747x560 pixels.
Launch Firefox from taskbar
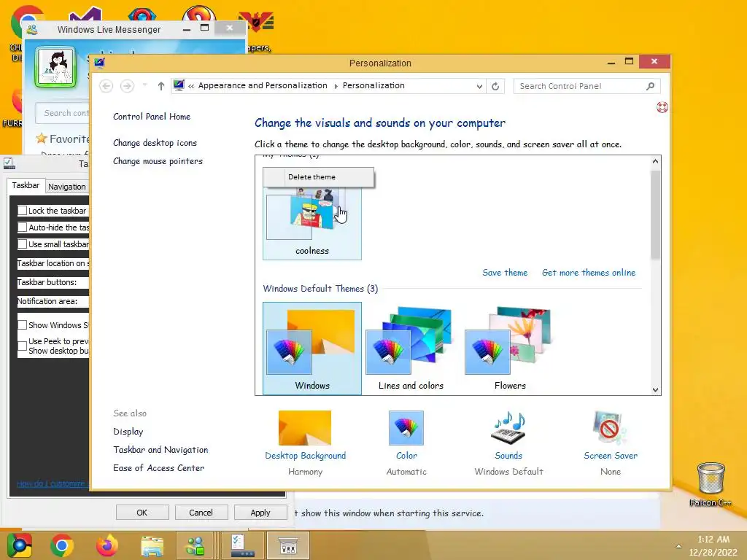[107, 545]
